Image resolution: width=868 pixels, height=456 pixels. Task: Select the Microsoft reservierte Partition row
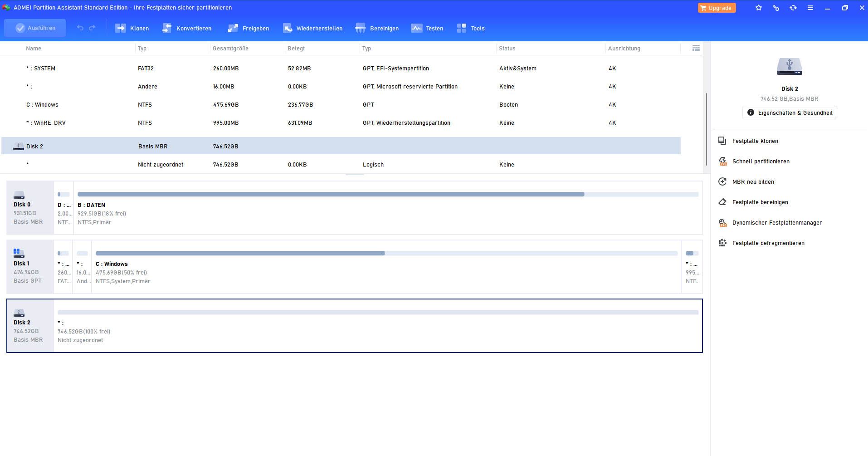click(341, 87)
